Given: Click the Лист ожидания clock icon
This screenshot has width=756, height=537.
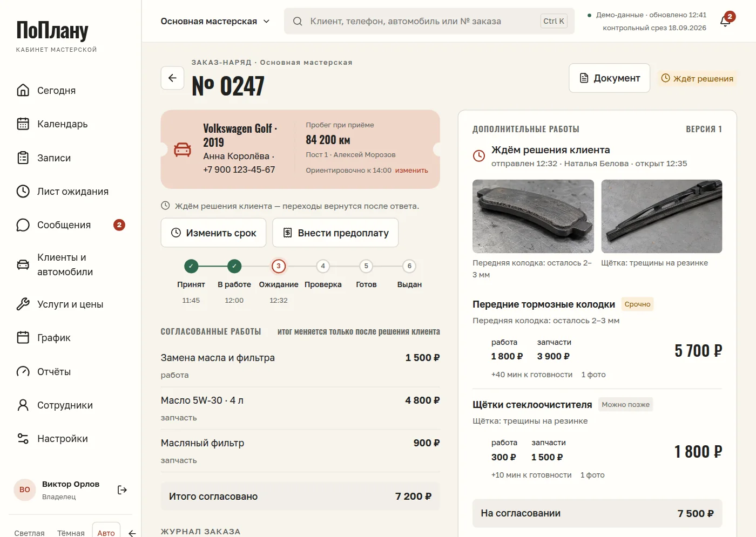Looking at the screenshot, I should pos(23,191).
